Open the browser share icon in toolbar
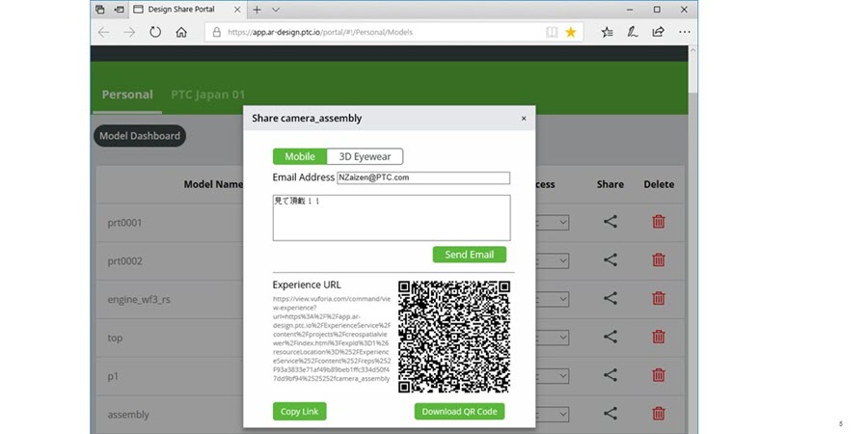Screen dimensions: 868x434 click(658, 32)
